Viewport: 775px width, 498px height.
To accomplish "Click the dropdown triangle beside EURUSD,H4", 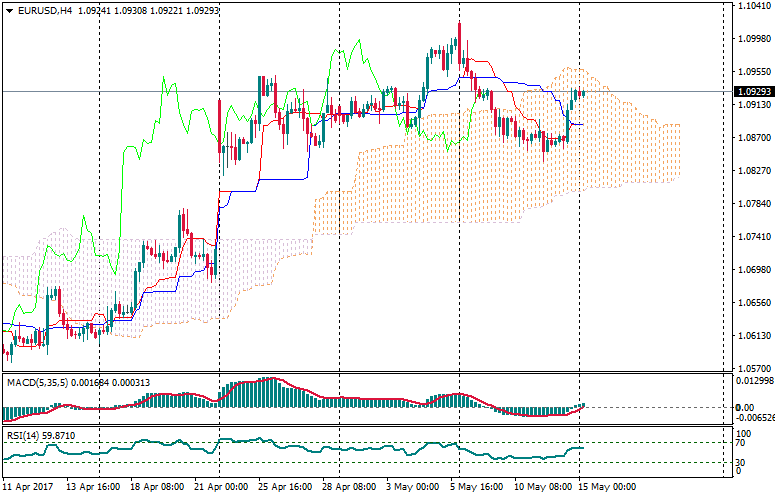I will coord(9,11).
